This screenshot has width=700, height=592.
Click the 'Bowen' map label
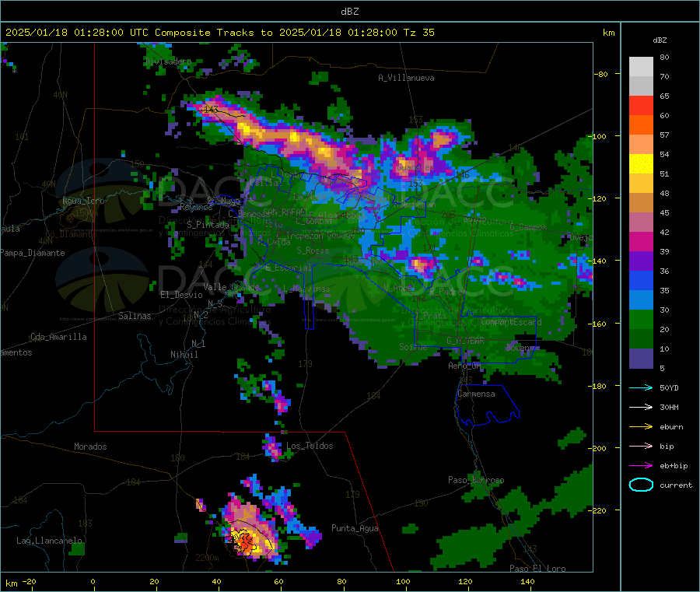point(517,347)
